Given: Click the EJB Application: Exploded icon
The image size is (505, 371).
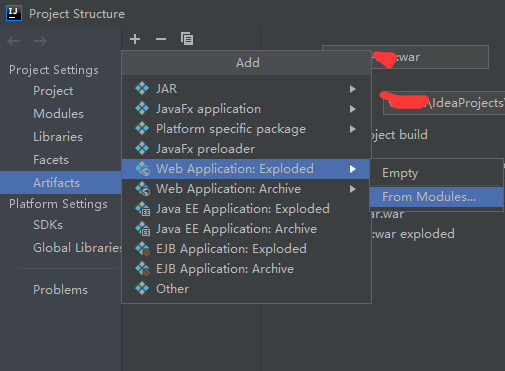Looking at the screenshot, I should (143, 249).
